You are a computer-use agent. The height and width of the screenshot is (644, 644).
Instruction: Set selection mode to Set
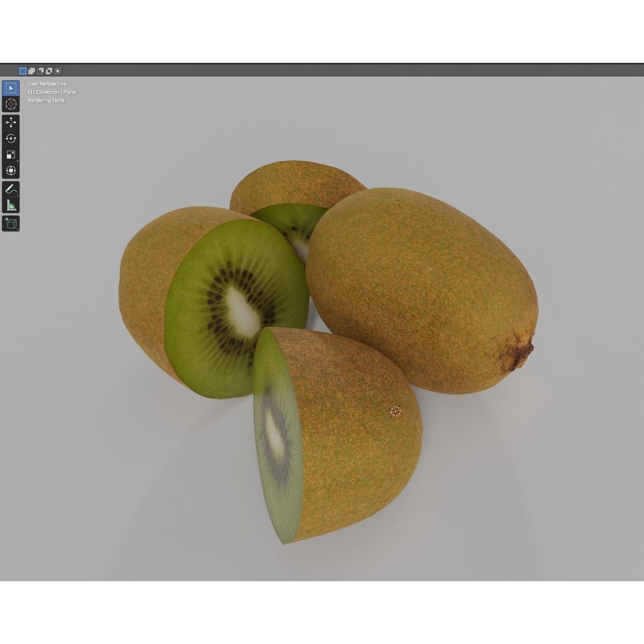point(23,71)
